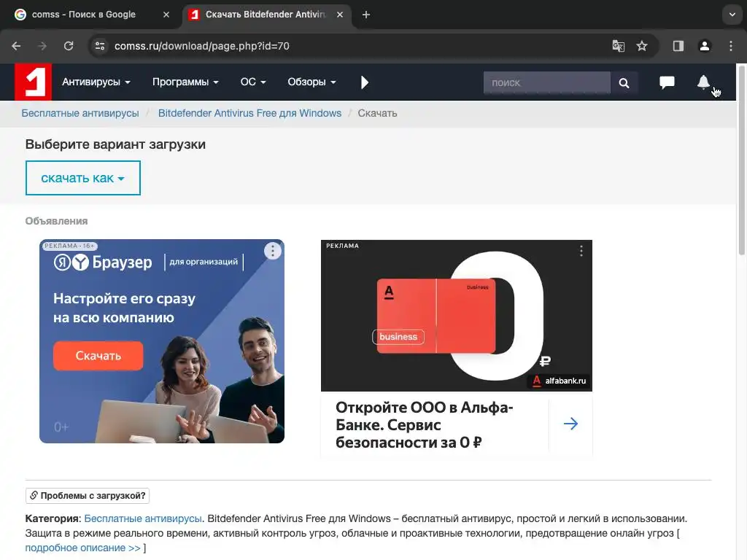
Task: Expand the ОС menu
Action: (x=253, y=82)
